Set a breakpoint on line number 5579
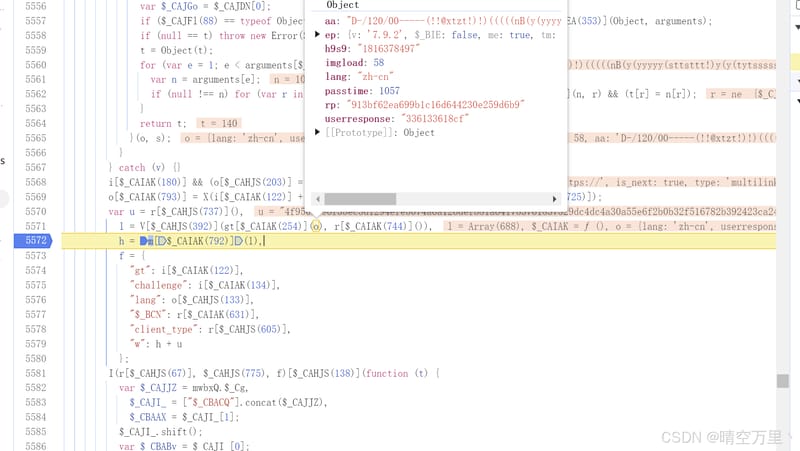The height and width of the screenshot is (451, 800). (36, 344)
